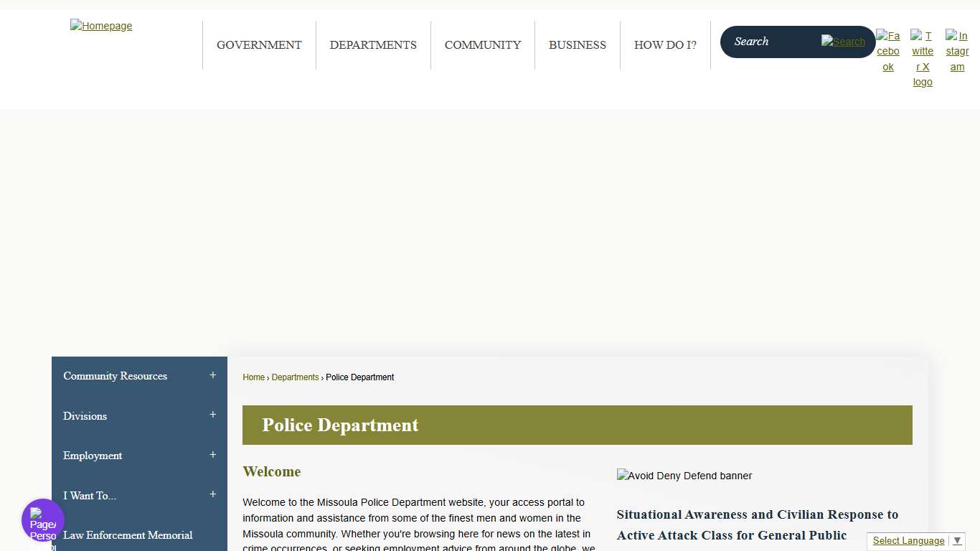This screenshot has height=551, width=980.
Task: Open the GOVERNMENT menu
Action: [259, 44]
